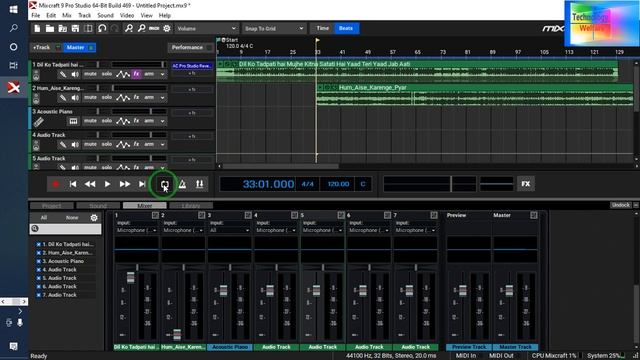Open the File menu

tap(36, 16)
